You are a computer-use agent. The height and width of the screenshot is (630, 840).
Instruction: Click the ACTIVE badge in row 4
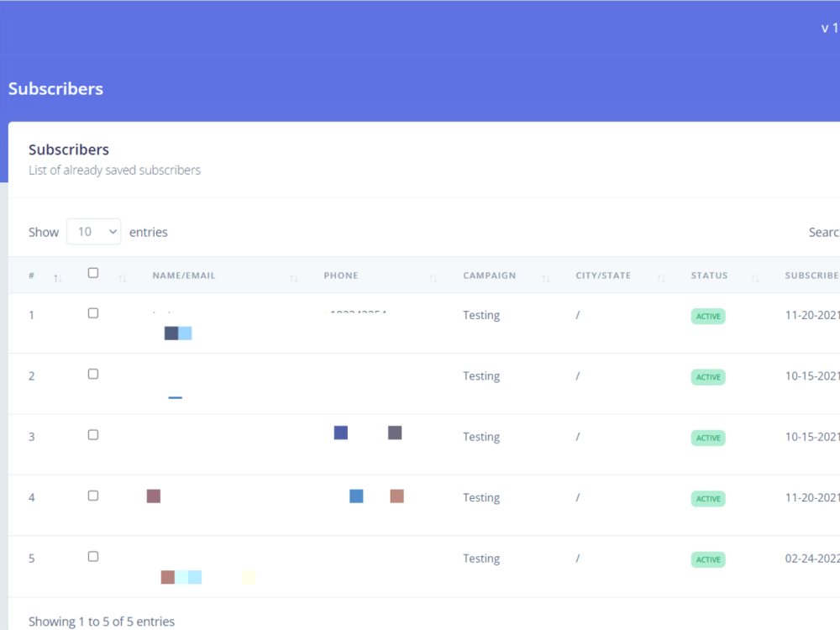708,499
